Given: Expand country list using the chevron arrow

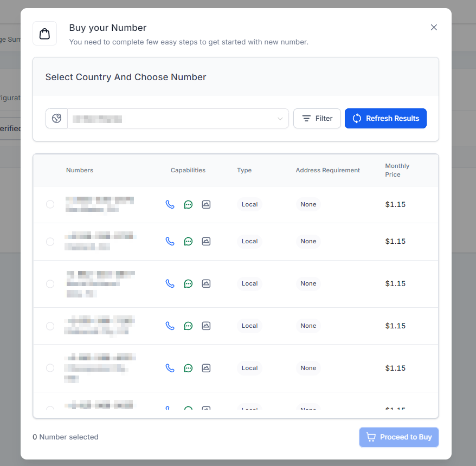Looking at the screenshot, I should 280,119.
